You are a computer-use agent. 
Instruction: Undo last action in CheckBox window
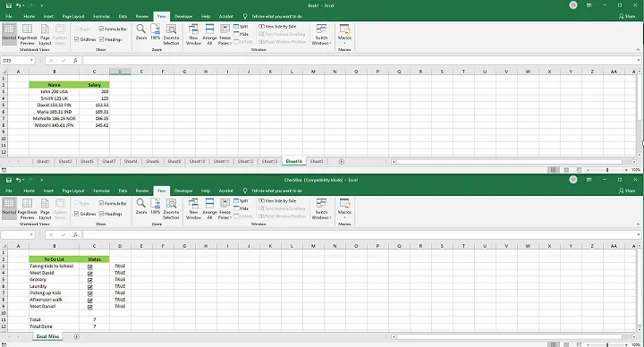19,180
